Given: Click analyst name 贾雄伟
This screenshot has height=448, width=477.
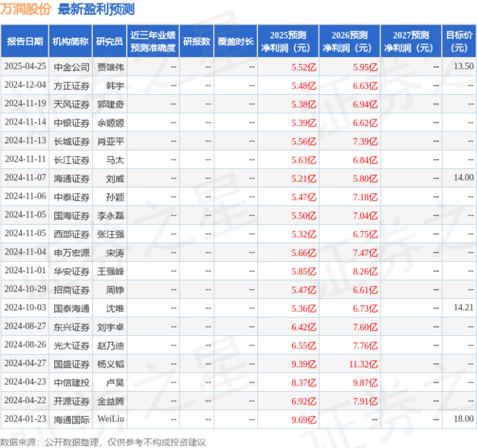Looking at the screenshot, I should 110,67.
